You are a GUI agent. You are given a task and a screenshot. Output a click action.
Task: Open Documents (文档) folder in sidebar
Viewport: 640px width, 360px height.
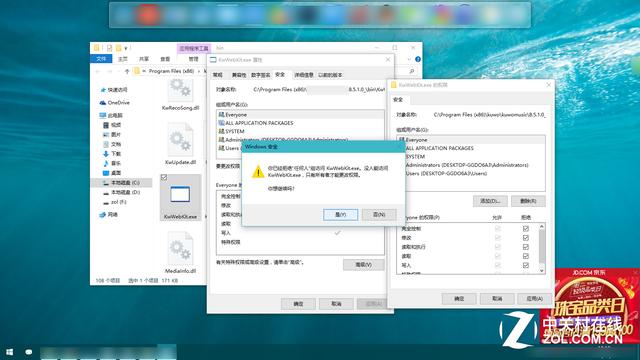coord(112,144)
